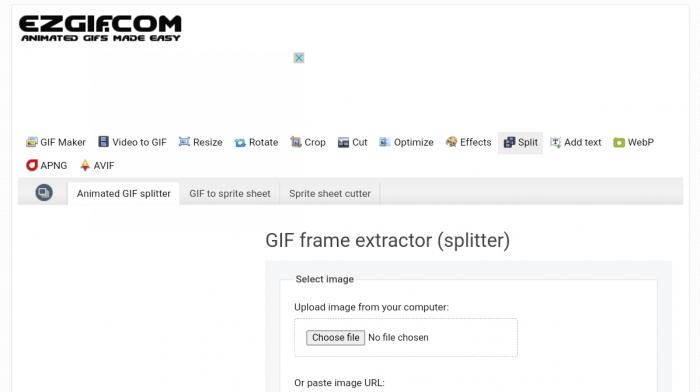
Task: Open the Resize tool icon
Action: [x=184, y=142]
